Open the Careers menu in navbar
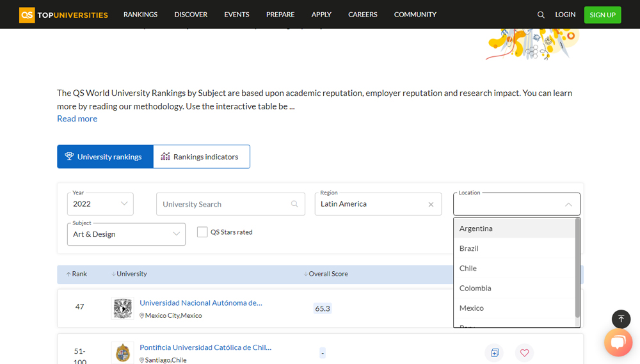The height and width of the screenshot is (364, 640). point(362,14)
